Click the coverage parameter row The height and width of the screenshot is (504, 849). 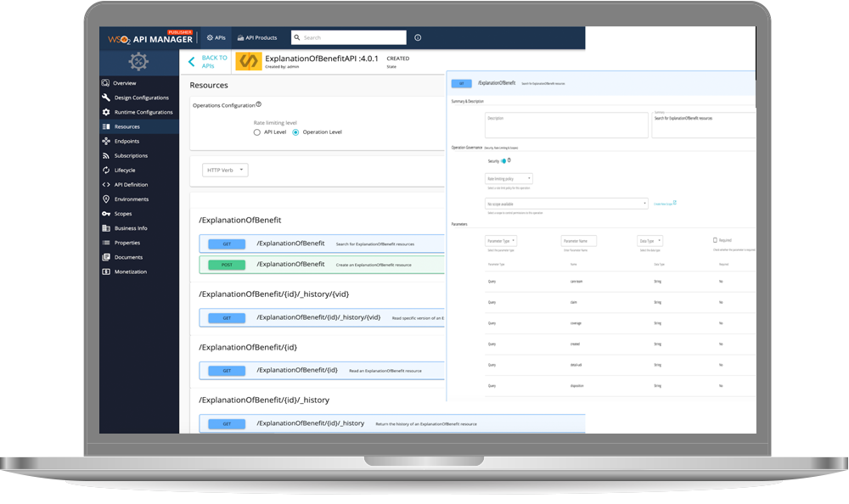(x=620, y=323)
